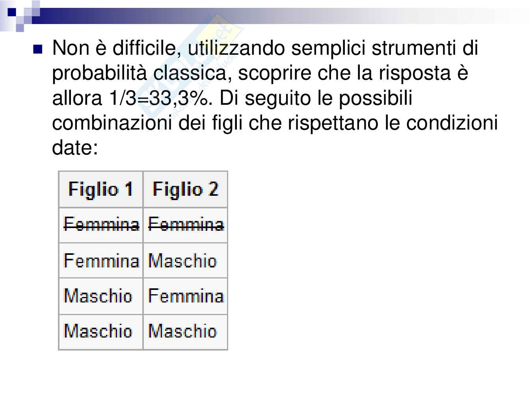Click Figlio 2 "Maschio" in the last row
The height and width of the screenshot is (399, 532).
(182, 331)
